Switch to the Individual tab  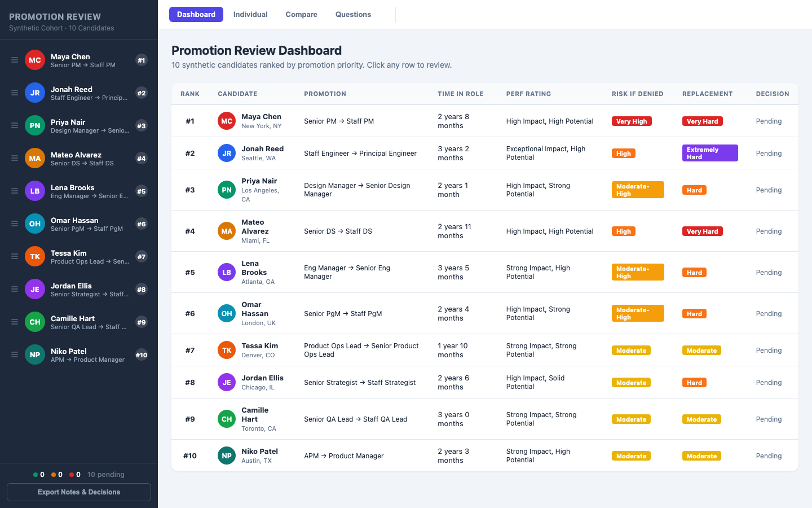250,14
